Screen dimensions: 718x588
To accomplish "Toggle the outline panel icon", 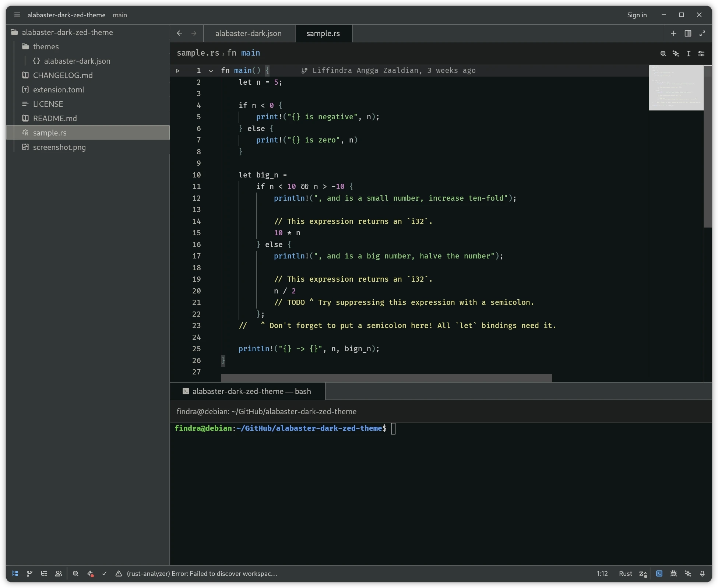I will coord(44,573).
